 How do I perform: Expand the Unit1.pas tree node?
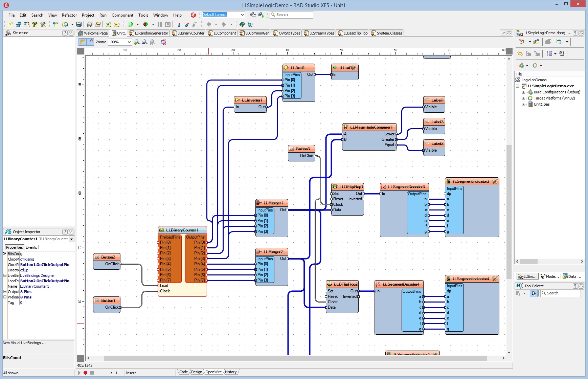click(523, 104)
